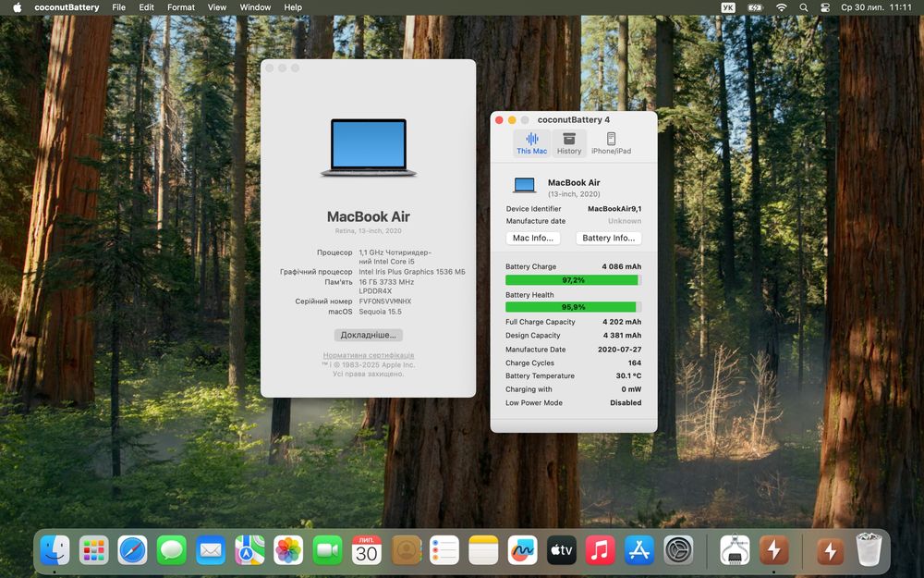Open the Trash in the Dock

[x=869, y=549]
